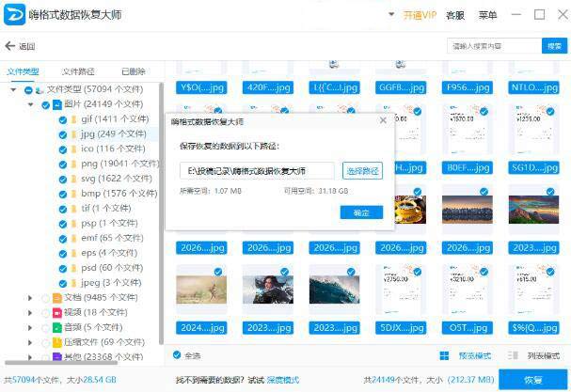Select psd folder icon
Image resolution: width=571 pixels, height=392 pixels.
coord(74,268)
